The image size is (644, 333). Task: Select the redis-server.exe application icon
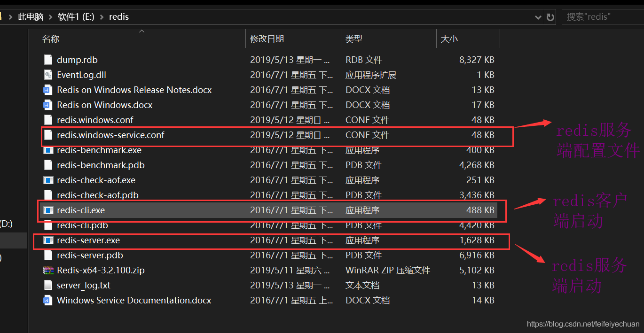(x=47, y=240)
